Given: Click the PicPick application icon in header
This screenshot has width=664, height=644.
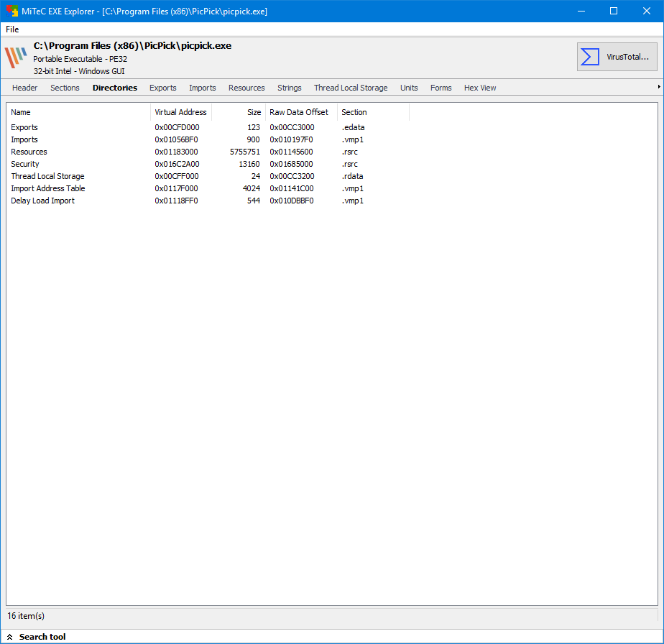Looking at the screenshot, I should [16, 57].
